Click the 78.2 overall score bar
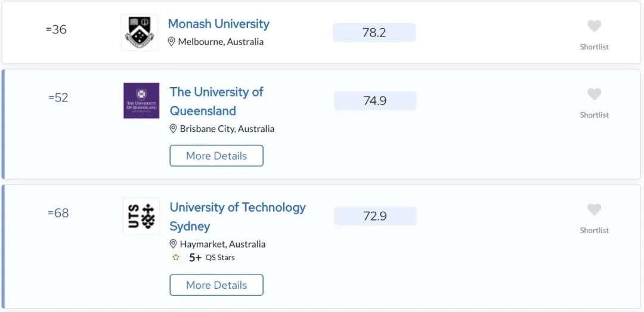The height and width of the screenshot is (312, 644). pos(374,32)
